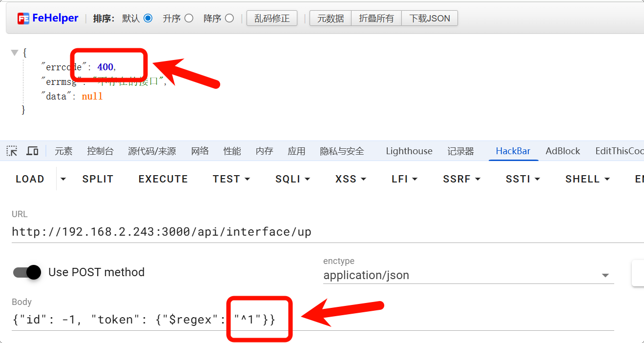Select the 默认 sort radio button

(x=148, y=19)
